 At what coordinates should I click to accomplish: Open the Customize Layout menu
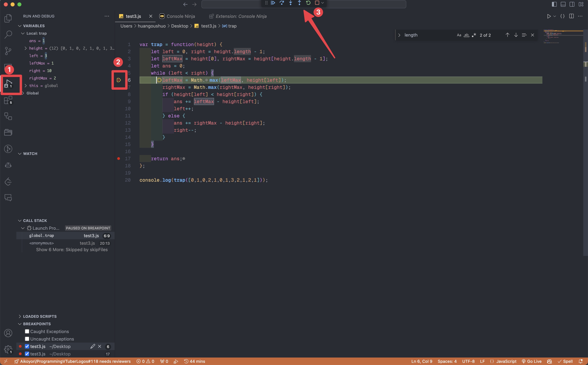pos(581,4)
